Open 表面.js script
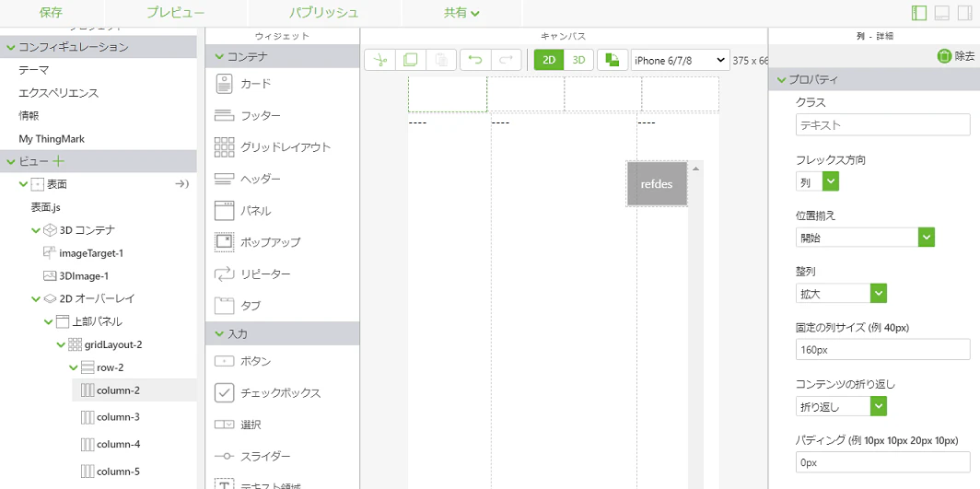The width and height of the screenshot is (980, 489). [x=46, y=207]
